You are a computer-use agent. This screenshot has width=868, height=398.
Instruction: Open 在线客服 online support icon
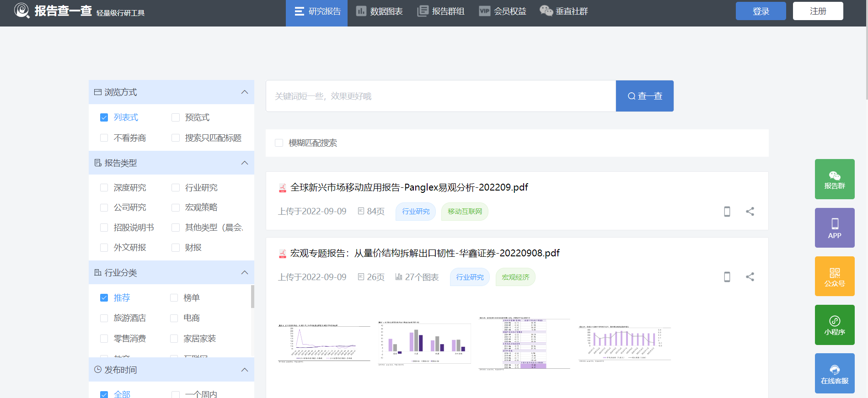pyautogui.click(x=834, y=373)
